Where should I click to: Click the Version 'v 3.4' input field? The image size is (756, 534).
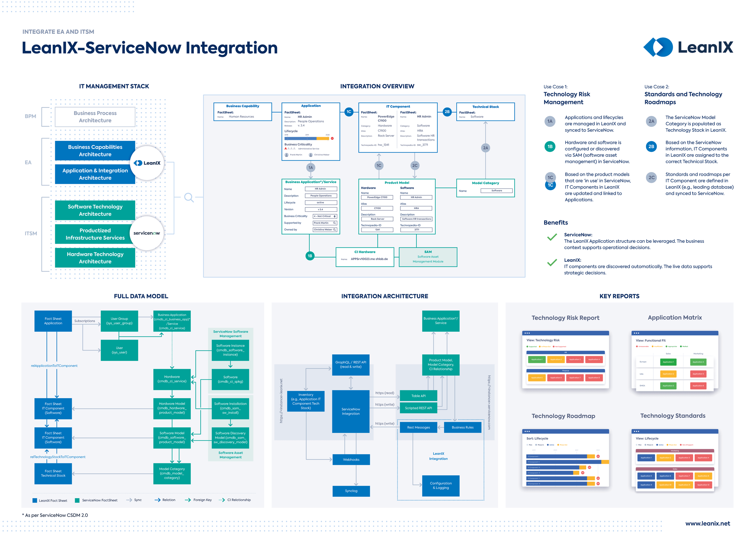pyautogui.click(x=321, y=209)
